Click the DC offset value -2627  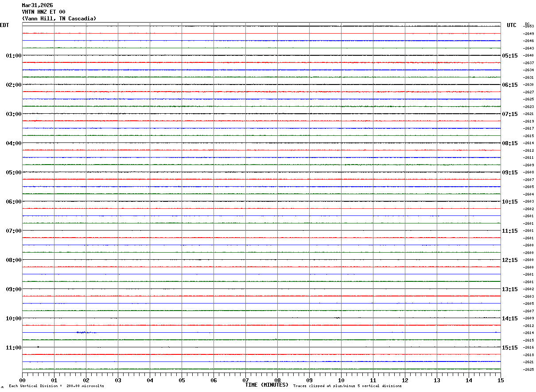coord(528,92)
